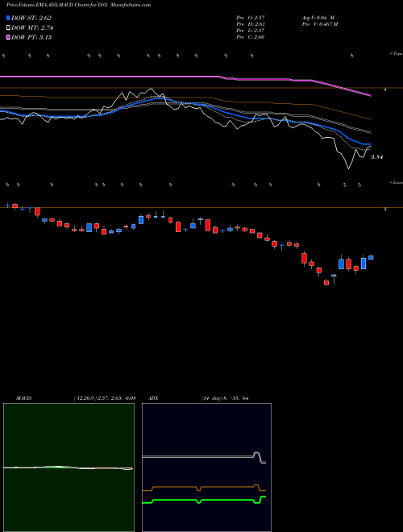Viewport: 403px width, 532px height.
Task: Click the 'Pre C: 2.60' value
Action: pos(251,37)
